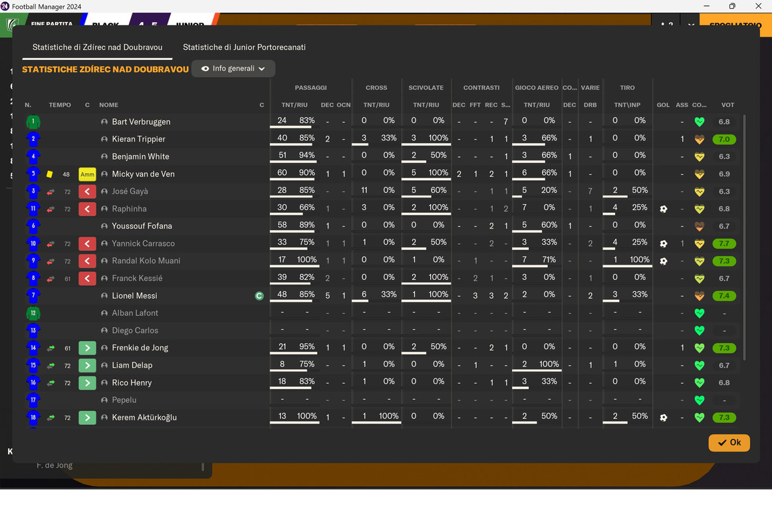Click the person icon next to Benjamin White
The height and width of the screenshot is (532, 772).
[104, 157]
